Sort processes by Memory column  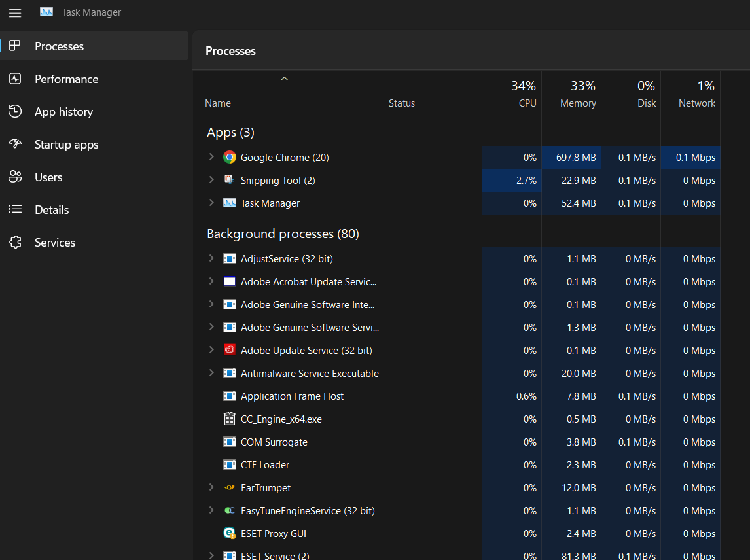[571, 94]
